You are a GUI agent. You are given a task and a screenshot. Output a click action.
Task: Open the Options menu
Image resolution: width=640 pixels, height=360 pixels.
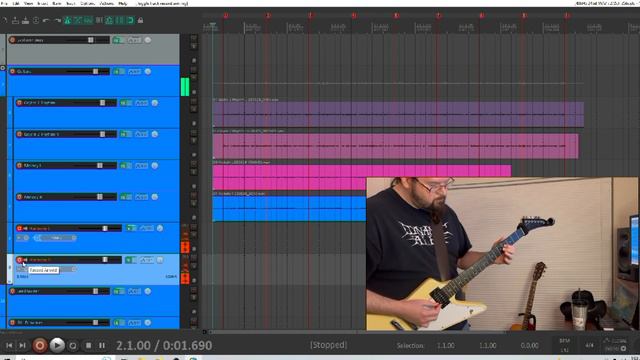(87, 3)
